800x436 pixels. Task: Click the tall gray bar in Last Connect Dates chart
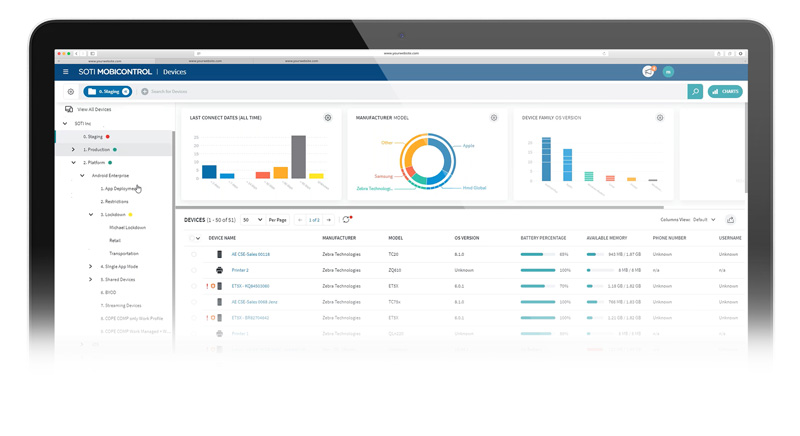click(298, 157)
